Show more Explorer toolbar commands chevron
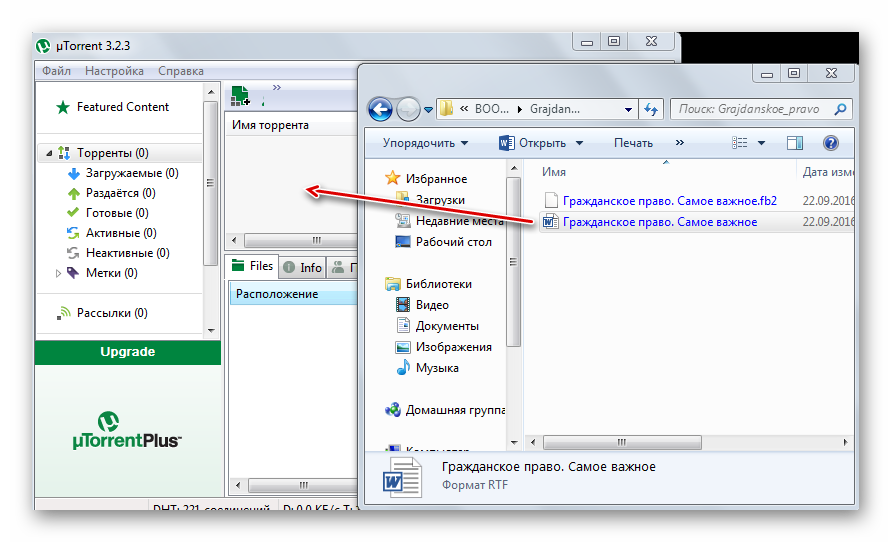The height and width of the screenshot is (542, 891). point(680,143)
